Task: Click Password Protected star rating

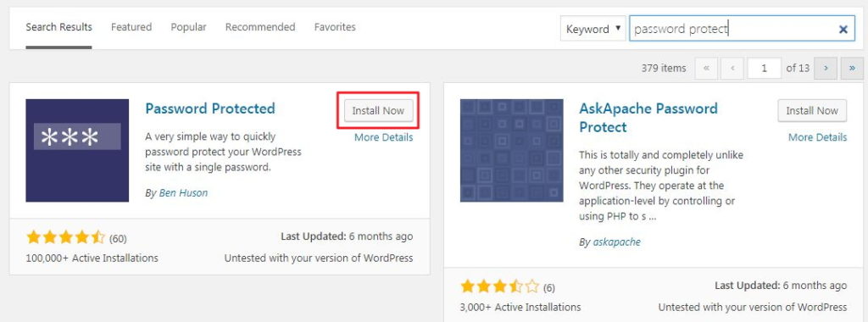Action: click(x=65, y=238)
